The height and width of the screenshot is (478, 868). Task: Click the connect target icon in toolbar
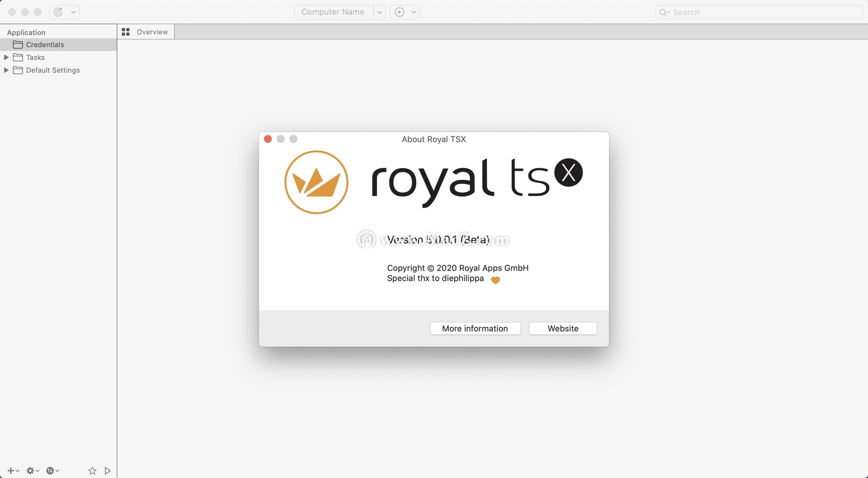[x=58, y=12]
